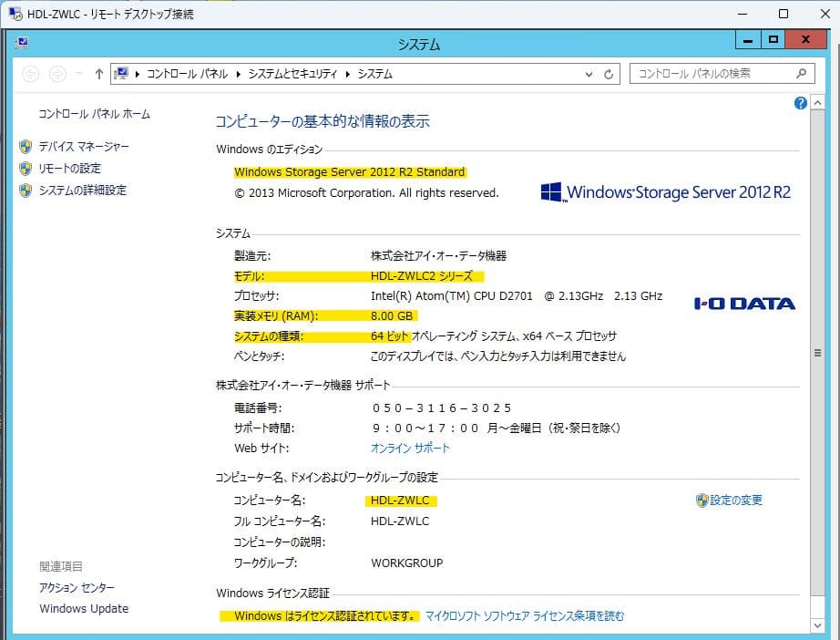Screen dimensions: 840x640
Task: Read マイクロソフト ソフトウェア ライセンス条項を読む link
Action: click(x=525, y=616)
